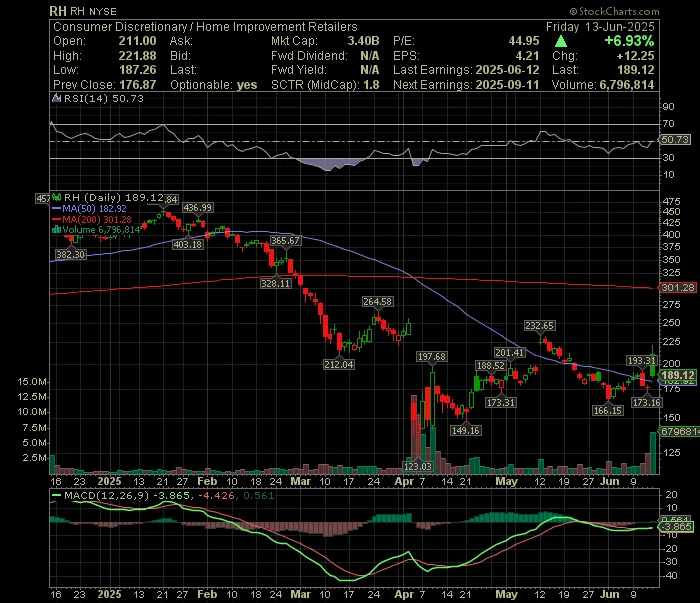Click the +6.93% percent change
The image size is (700, 603).
pyautogui.click(x=629, y=41)
